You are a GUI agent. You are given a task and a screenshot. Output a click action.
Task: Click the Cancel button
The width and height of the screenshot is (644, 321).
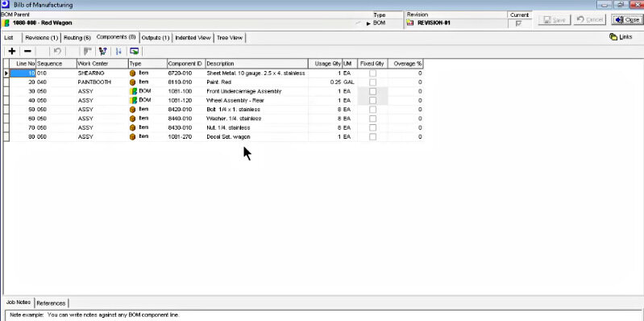(x=589, y=19)
